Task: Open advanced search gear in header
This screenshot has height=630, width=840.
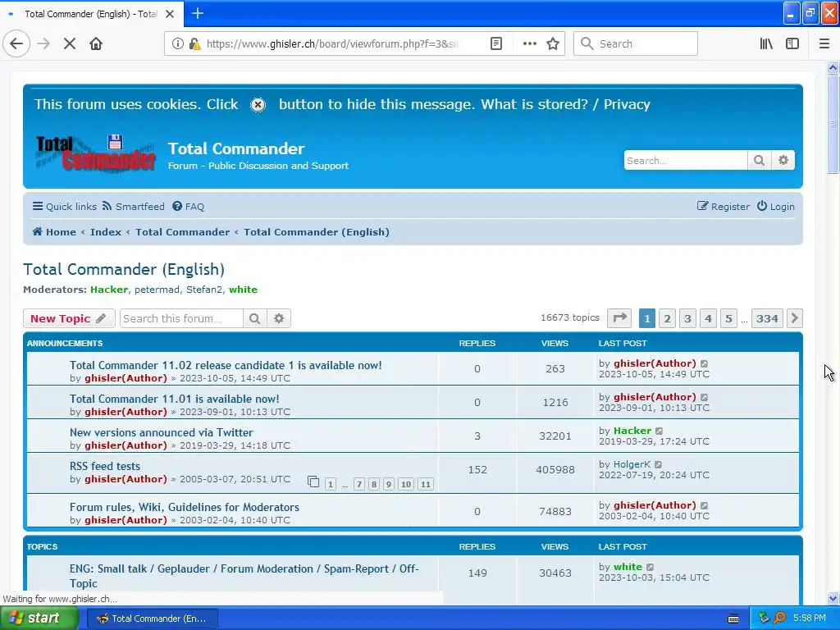Action: click(x=783, y=160)
